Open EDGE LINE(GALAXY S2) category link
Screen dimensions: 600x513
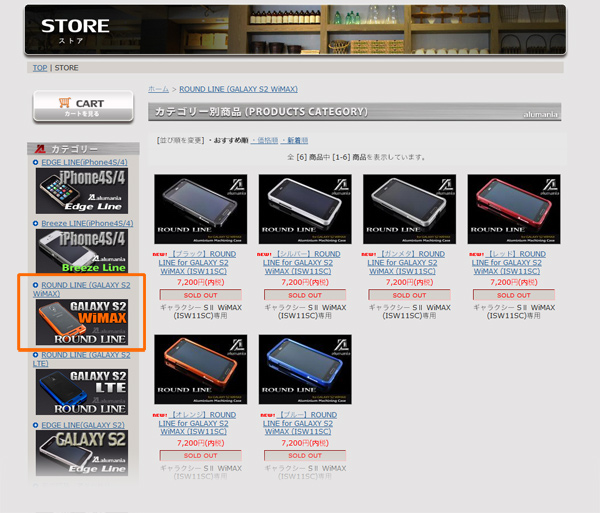click(83, 425)
